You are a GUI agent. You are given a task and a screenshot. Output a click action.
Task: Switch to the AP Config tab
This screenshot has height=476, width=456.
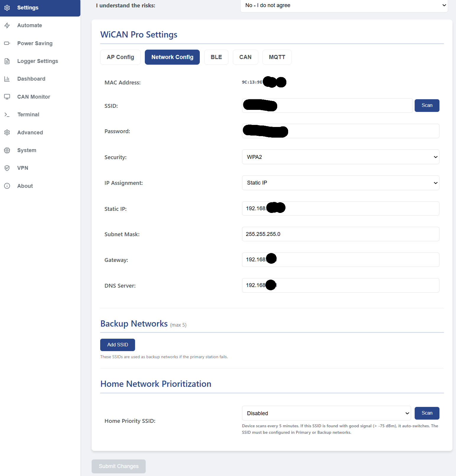click(x=120, y=57)
